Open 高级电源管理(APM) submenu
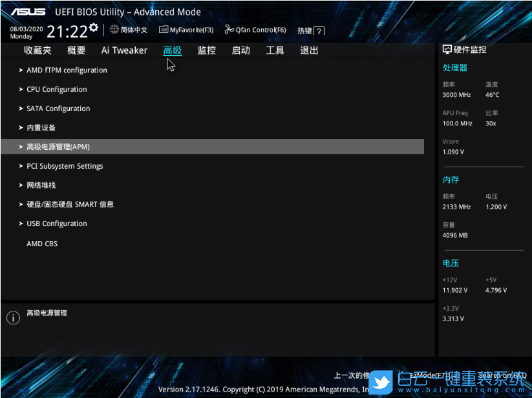 pyautogui.click(x=58, y=147)
